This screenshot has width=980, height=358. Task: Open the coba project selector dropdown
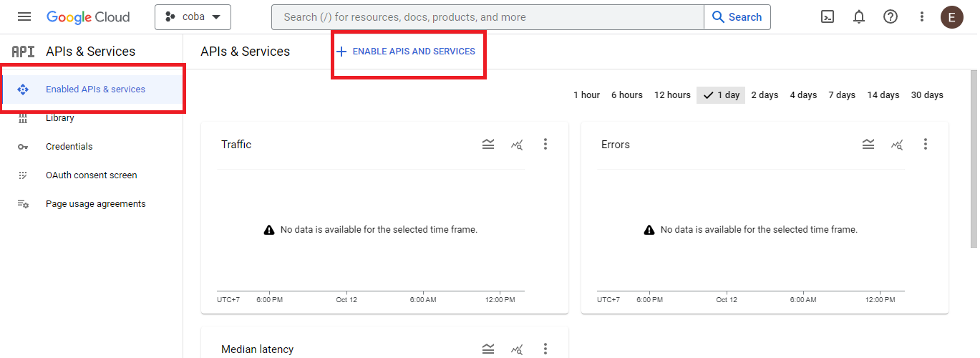(x=193, y=17)
